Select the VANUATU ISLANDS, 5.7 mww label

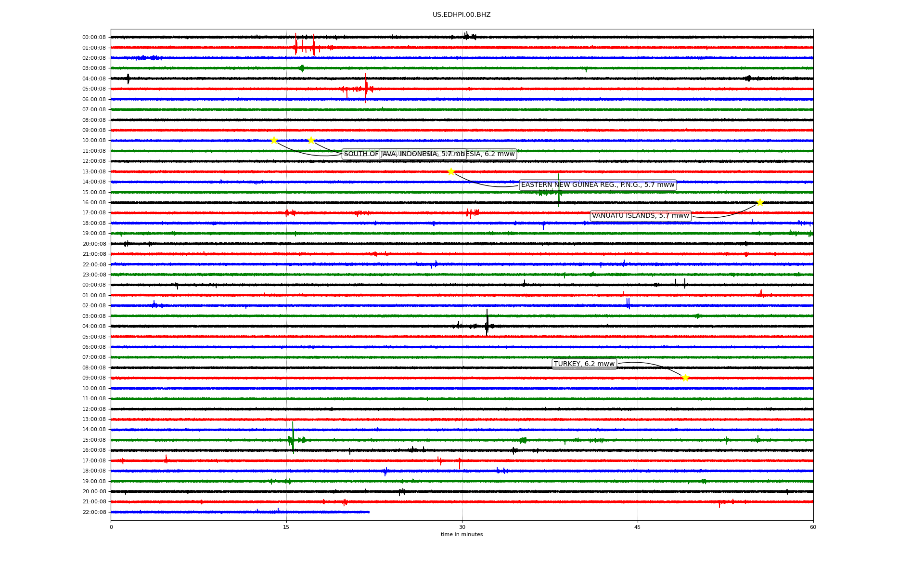click(641, 216)
